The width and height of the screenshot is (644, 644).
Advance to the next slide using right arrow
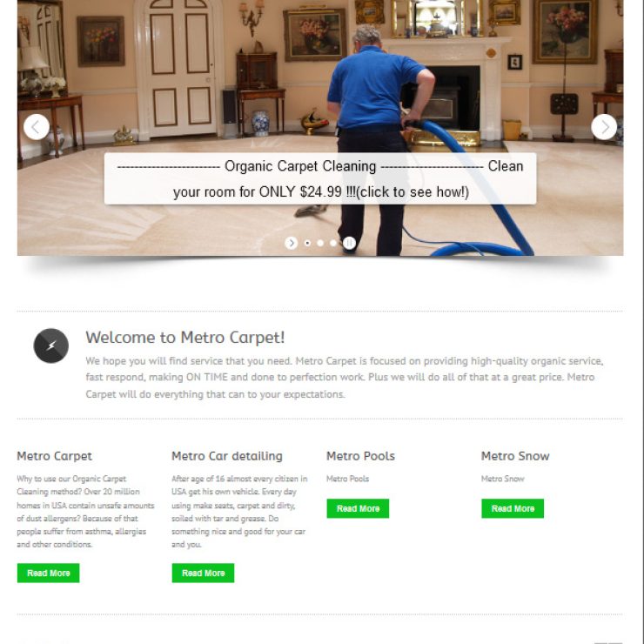pos(604,127)
